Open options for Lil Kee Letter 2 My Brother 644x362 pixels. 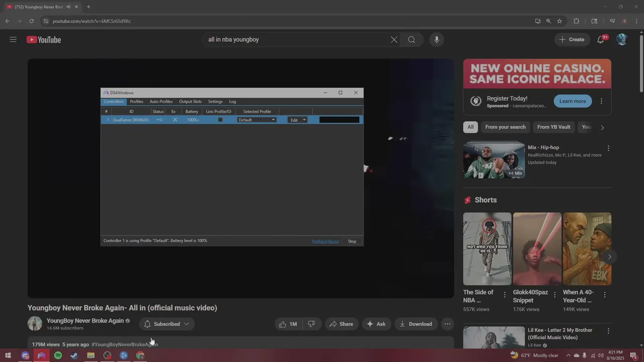coord(608,331)
